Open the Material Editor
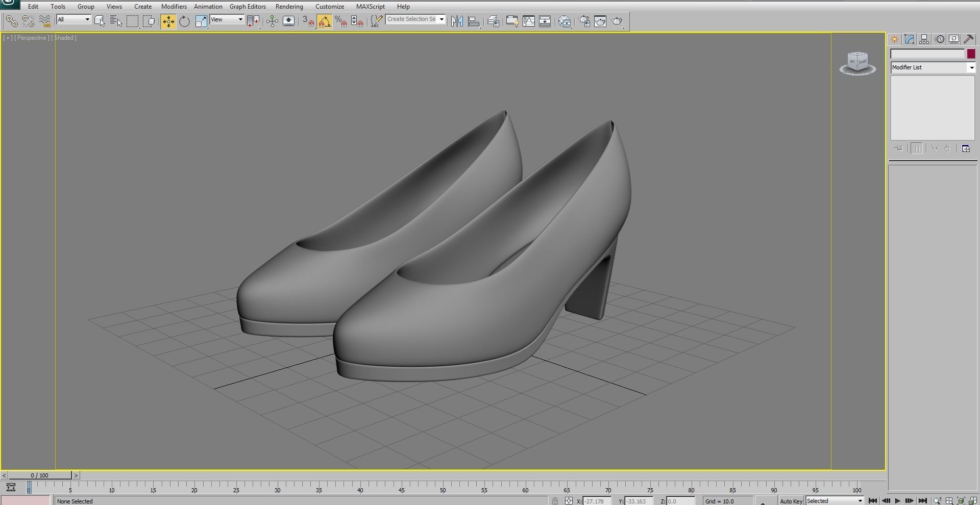 click(565, 21)
